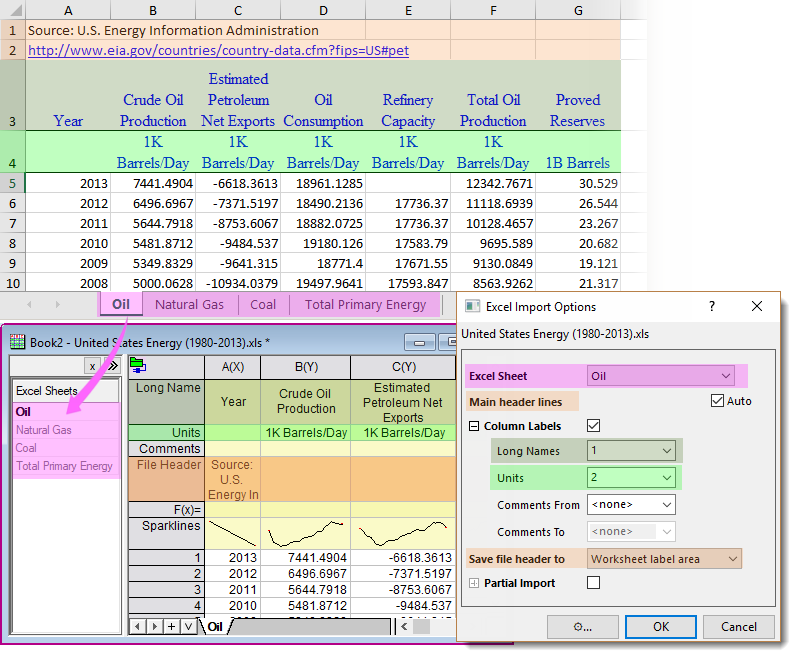
Task: Expand the Partial Import section
Action: pos(474,583)
